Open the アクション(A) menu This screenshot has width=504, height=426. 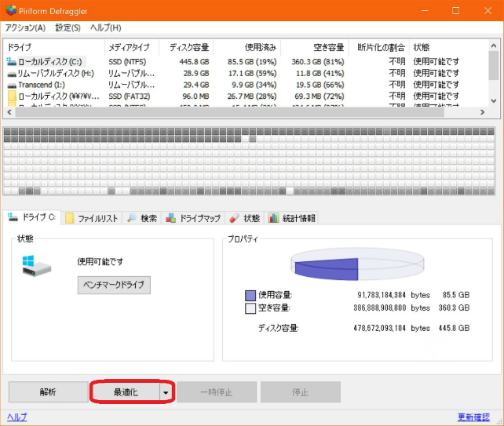[25, 27]
